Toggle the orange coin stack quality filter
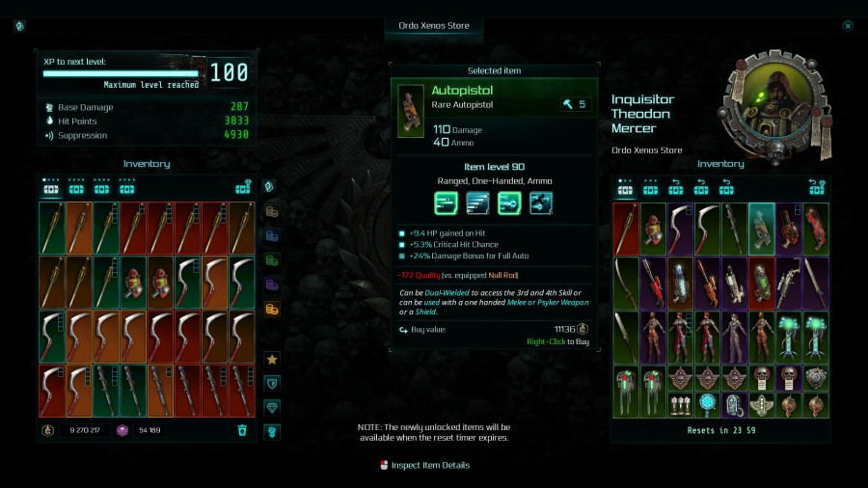Viewport: 868px width, 488px height. click(x=272, y=310)
